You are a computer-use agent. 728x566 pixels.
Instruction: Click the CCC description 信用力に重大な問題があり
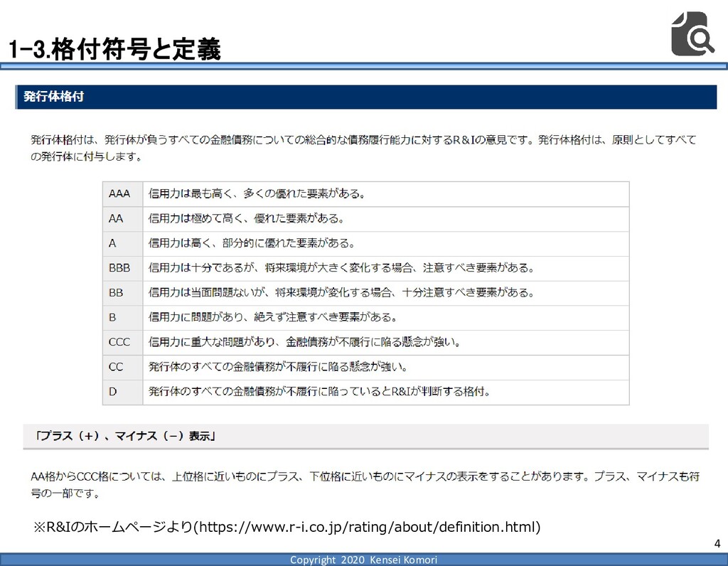point(304,342)
